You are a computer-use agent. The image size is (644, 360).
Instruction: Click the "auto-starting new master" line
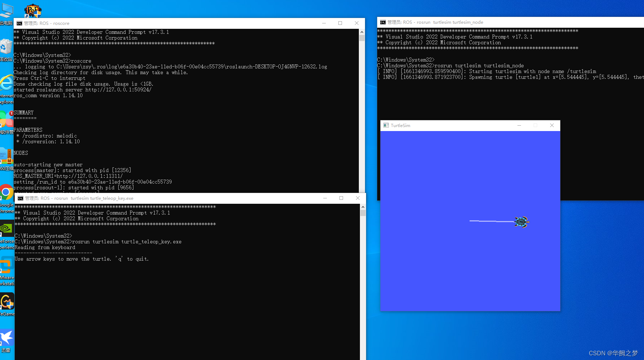pos(48,165)
